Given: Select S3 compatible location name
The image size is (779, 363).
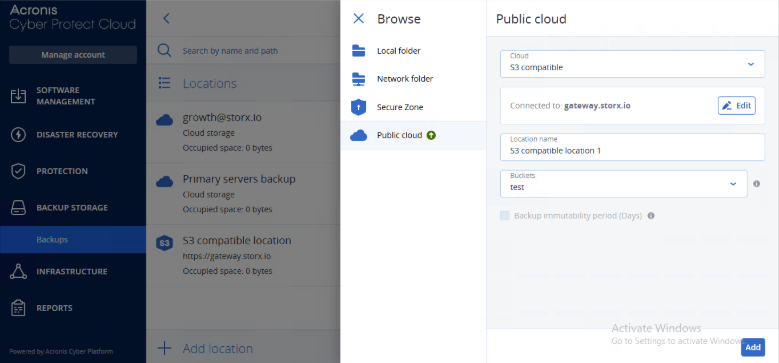Looking at the screenshot, I should coord(237,240).
